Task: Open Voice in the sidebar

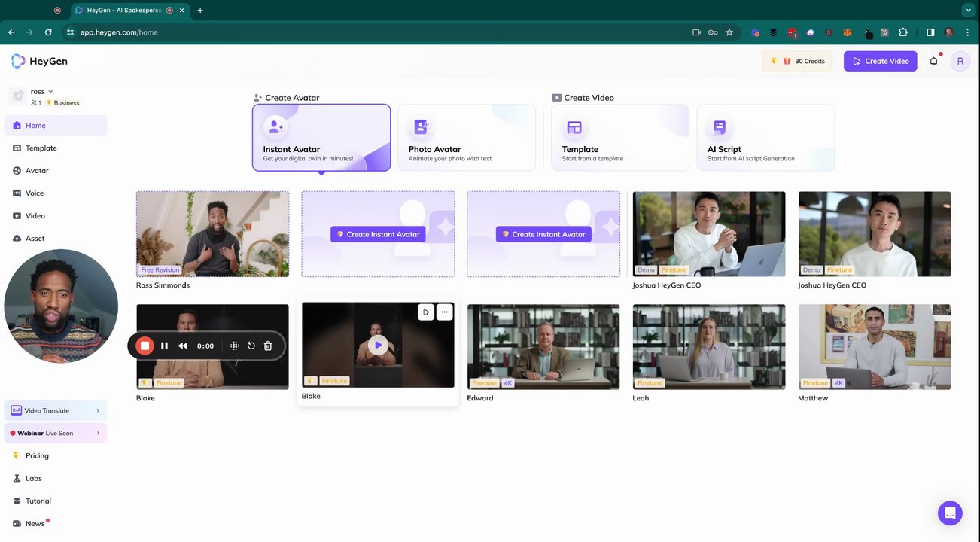Action: [x=56, y=193]
